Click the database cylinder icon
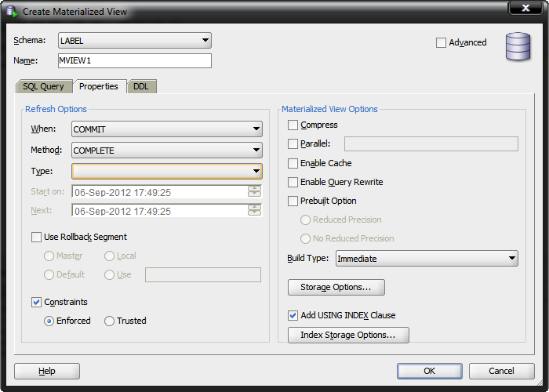549x392 pixels. 518,46
